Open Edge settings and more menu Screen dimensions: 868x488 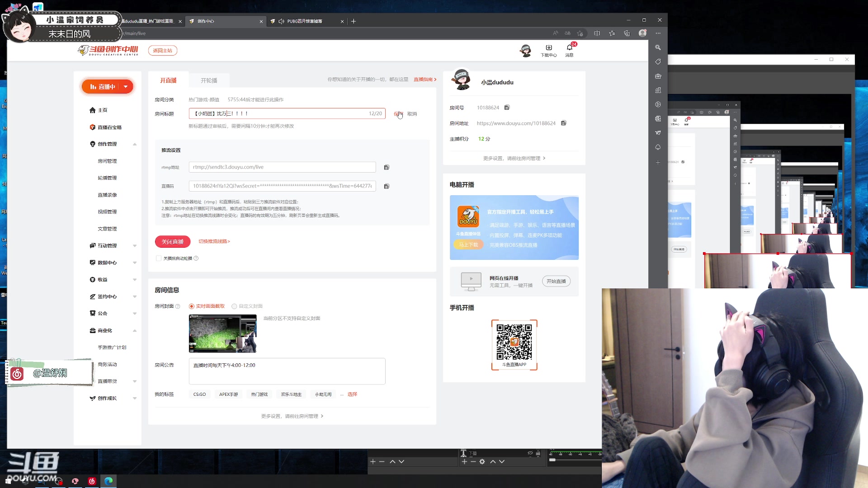[658, 33]
